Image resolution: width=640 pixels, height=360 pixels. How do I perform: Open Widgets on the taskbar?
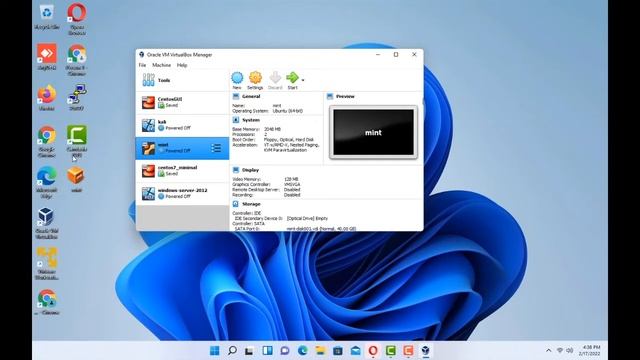[267, 350]
